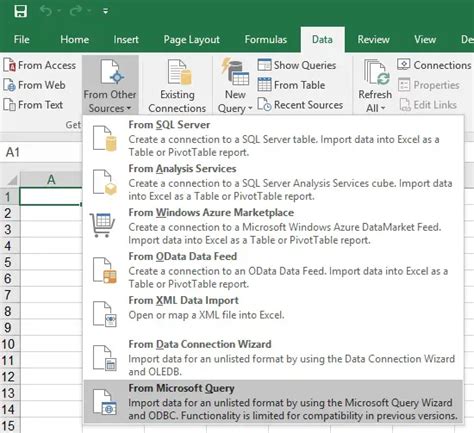Open Customize Quick Access Toolbar arrow
The image size is (474, 433).
point(105,11)
